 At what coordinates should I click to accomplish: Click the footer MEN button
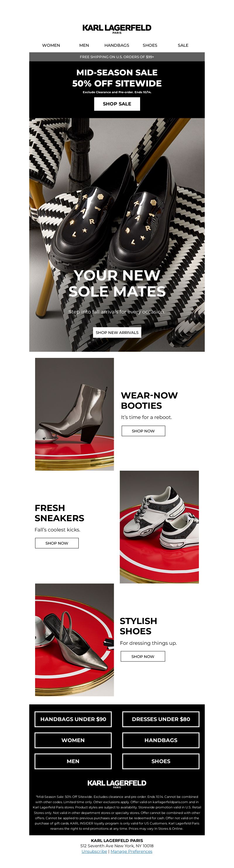[73, 761]
